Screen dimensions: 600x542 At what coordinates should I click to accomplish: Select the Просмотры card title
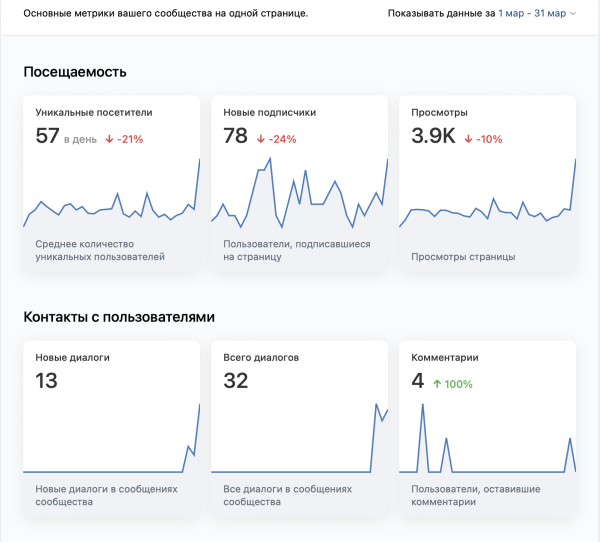[x=439, y=113]
